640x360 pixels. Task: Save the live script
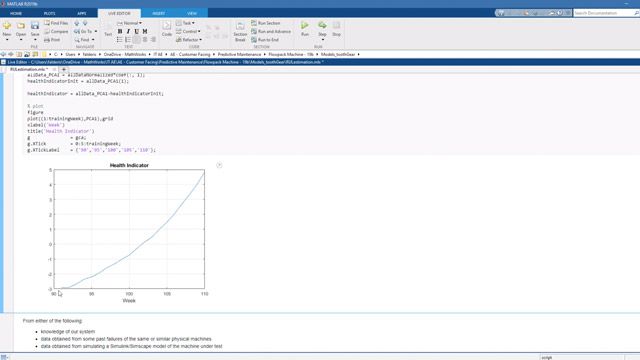(x=35, y=29)
